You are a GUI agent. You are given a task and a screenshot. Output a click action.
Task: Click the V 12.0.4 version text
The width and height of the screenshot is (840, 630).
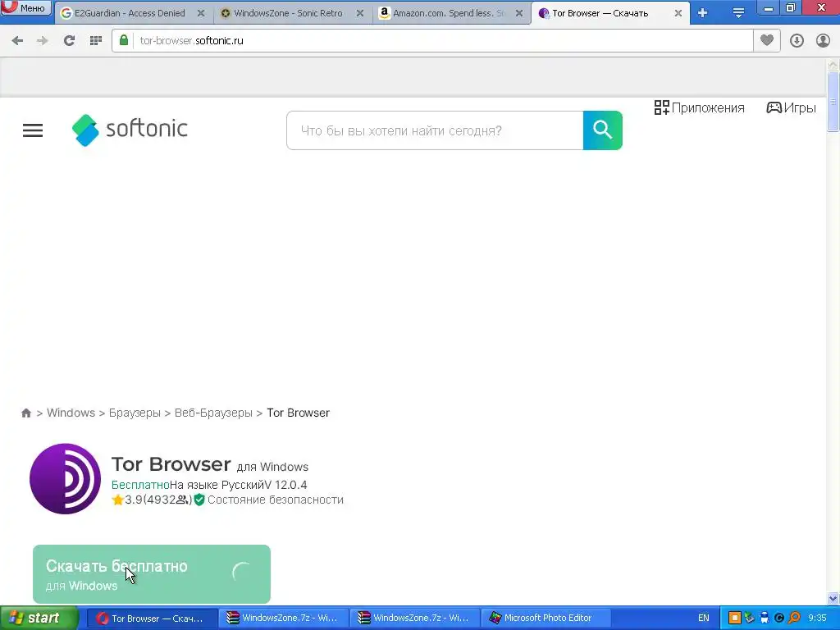[x=286, y=486]
